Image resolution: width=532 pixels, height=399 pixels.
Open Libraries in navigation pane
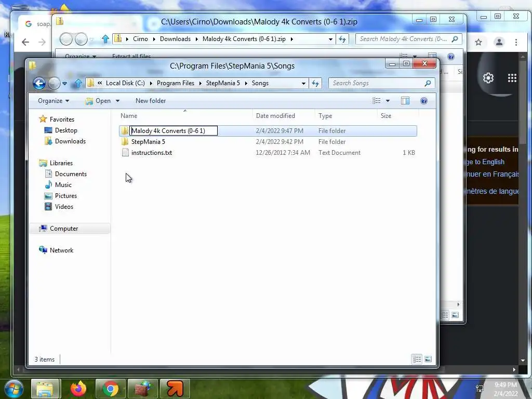pyautogui.click(x=61, y=163)
